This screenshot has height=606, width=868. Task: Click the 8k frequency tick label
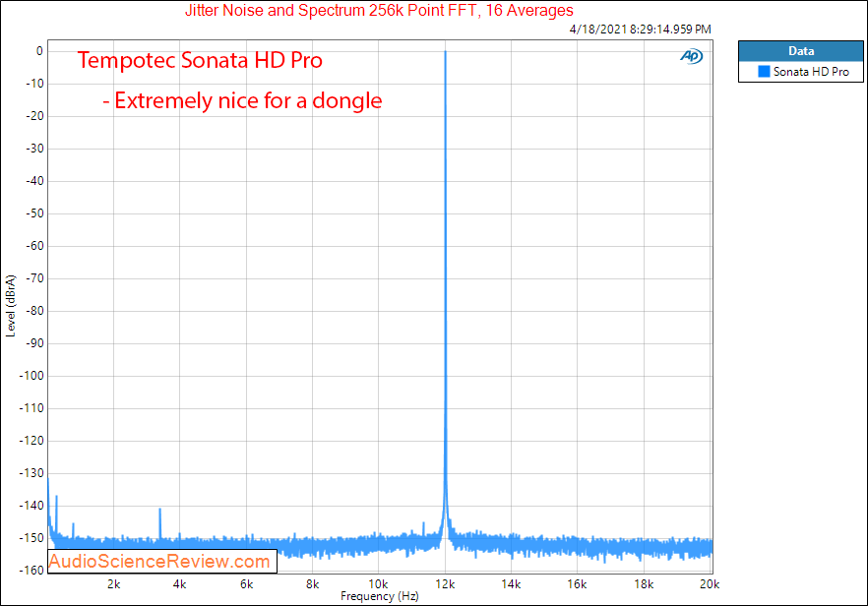click(x=313, y=583)
